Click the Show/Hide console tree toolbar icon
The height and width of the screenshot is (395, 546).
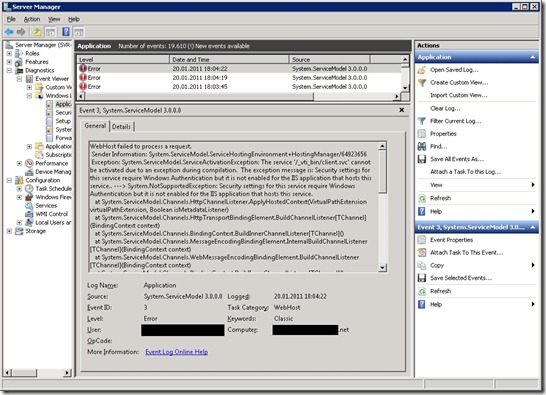(x=50, y=32)
